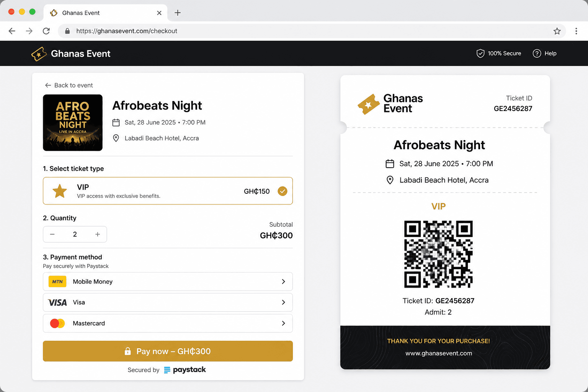588x392 pixels.
Task: Click www.ghanasevent.com on ticket footer
Action: [x=439, y=353]
